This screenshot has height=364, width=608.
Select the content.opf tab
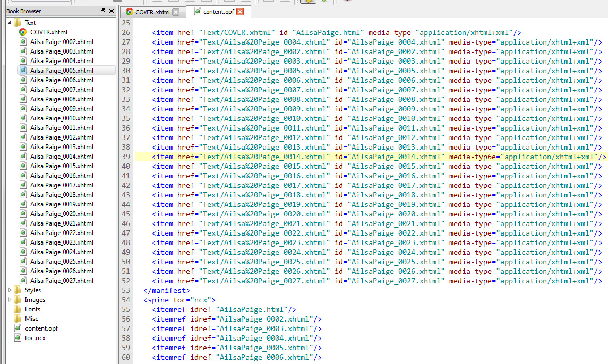pos(219,12)
